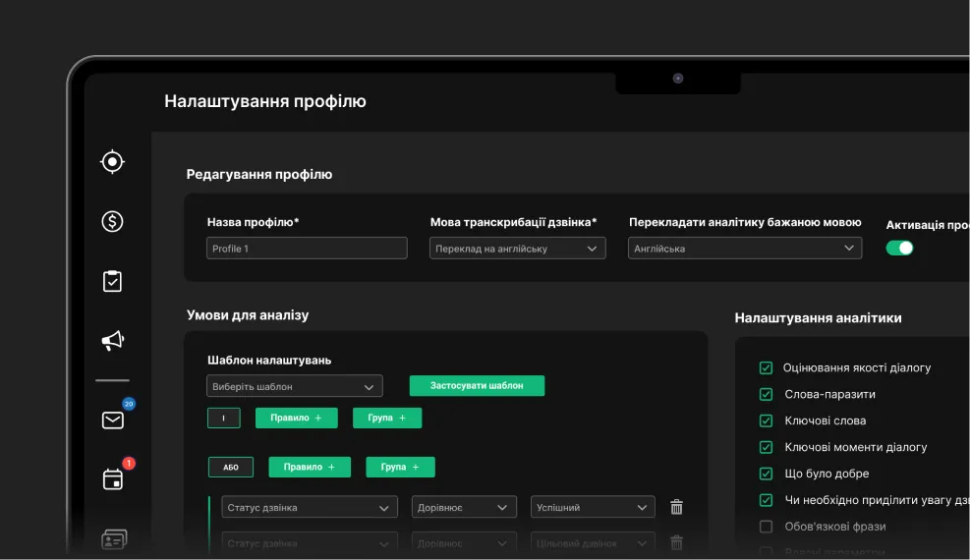Open the target crosshair sidebar icon

pos(113,161)
